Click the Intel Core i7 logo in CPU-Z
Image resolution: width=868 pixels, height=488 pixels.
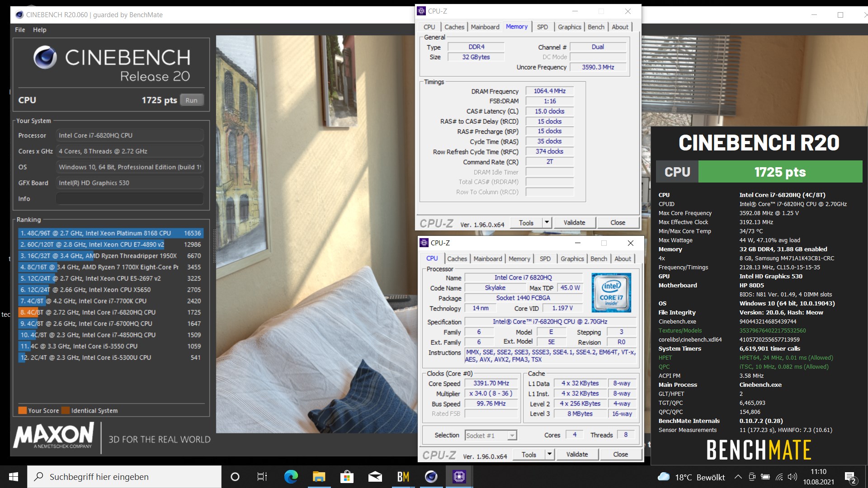[x=611, y=292]
